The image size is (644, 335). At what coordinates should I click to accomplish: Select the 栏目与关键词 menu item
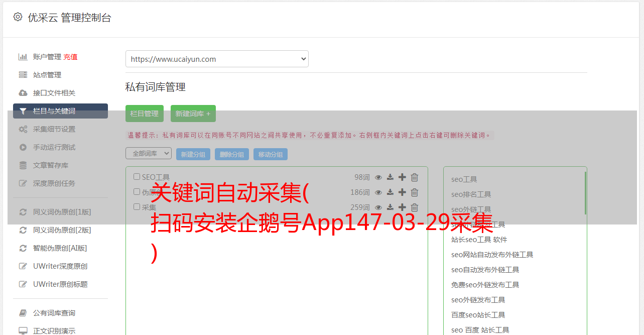(60, 111)
